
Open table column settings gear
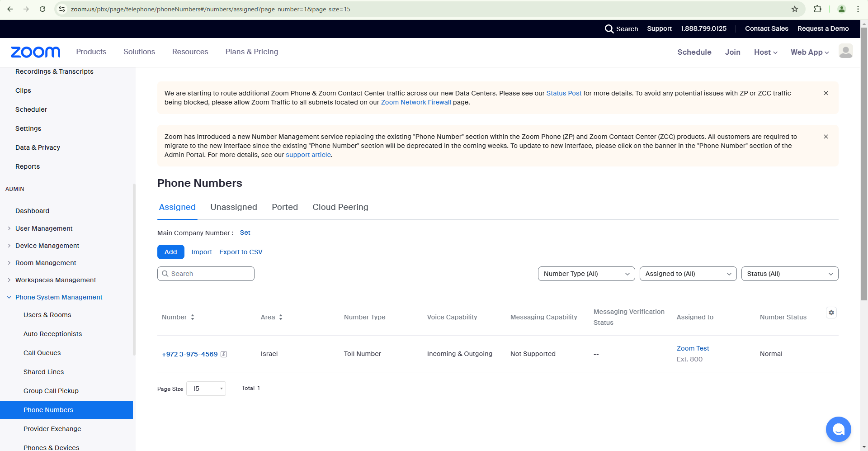831,313
